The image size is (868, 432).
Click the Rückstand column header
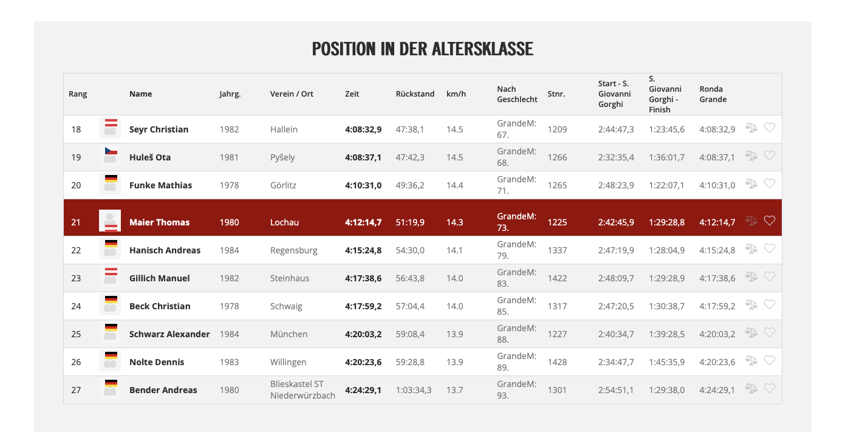click(415, 94)
